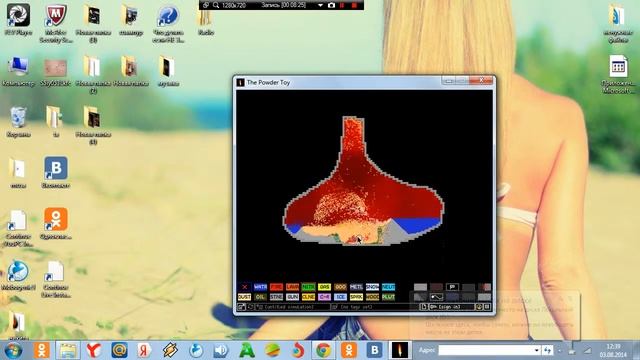The height and width of the screenshot is (360, 640).
Task: Open the Odnoklassniki orange desktop shortcut
Action: 56,223
